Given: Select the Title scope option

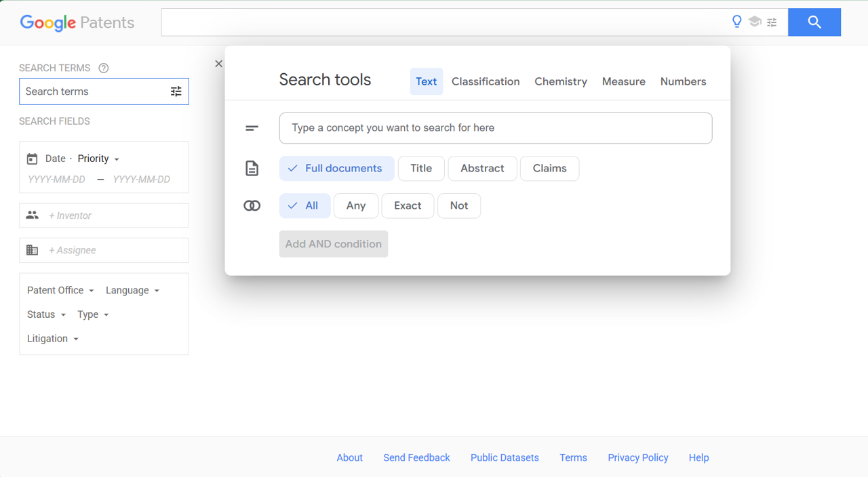Looking at the screenshot, I should tap(421, 169).
